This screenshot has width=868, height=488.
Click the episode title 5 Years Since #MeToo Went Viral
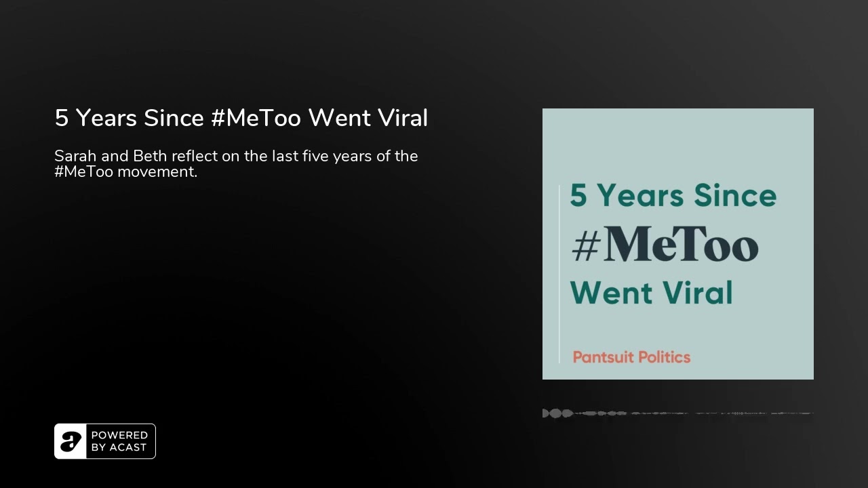coord(241,118)
